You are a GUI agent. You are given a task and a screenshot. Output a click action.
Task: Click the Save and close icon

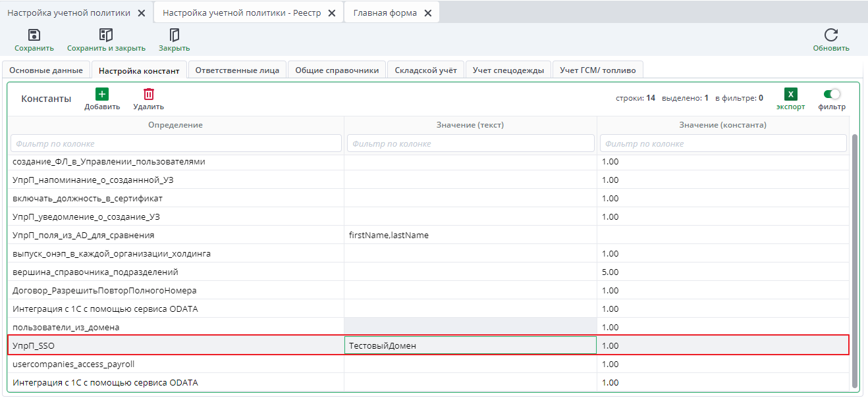[x=106, y=35]
